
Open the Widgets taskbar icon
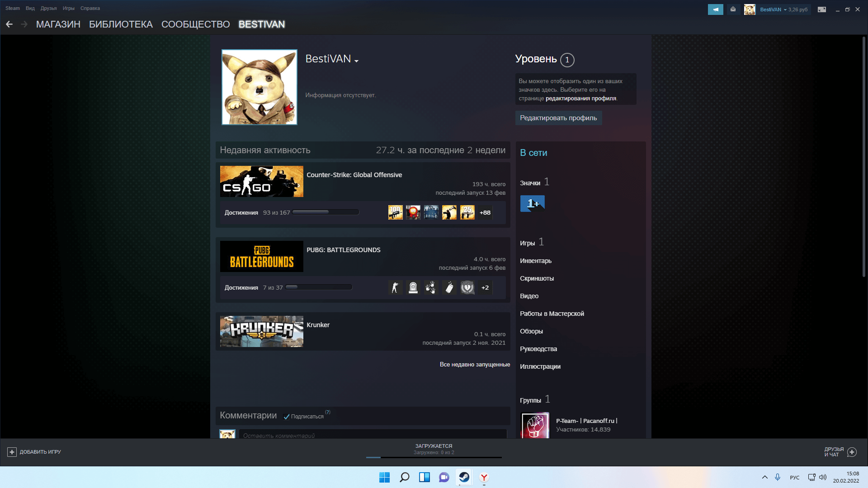coord(425,477)
